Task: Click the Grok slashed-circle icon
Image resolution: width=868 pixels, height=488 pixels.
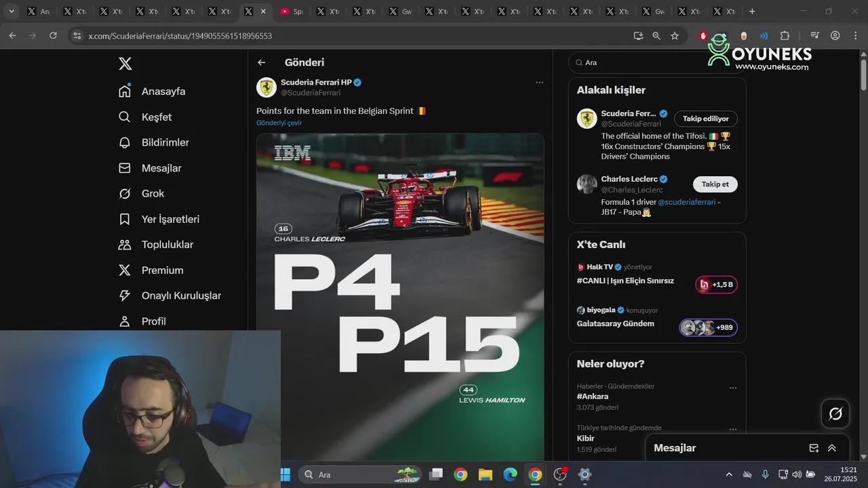Action: pyautogui.click(x=125, y=194)
